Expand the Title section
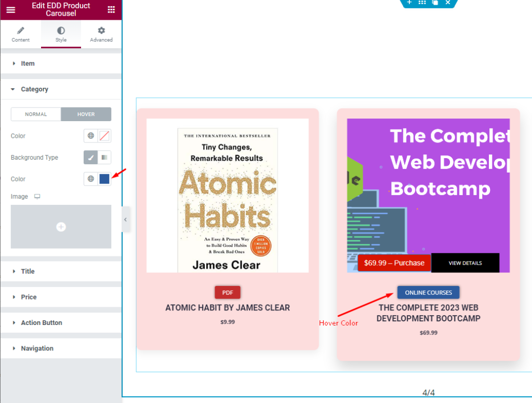The width and height of the screenshot is (532, 403). point(61,271)
